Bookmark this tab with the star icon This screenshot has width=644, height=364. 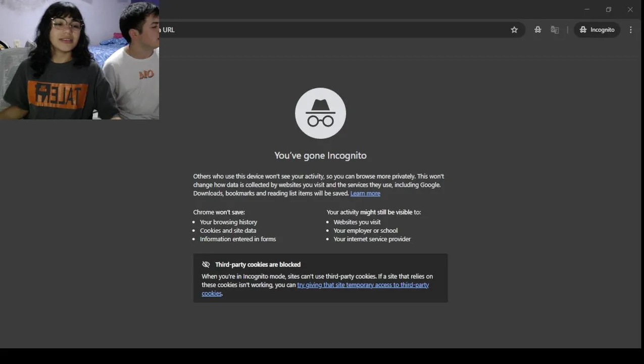point(514,30)
